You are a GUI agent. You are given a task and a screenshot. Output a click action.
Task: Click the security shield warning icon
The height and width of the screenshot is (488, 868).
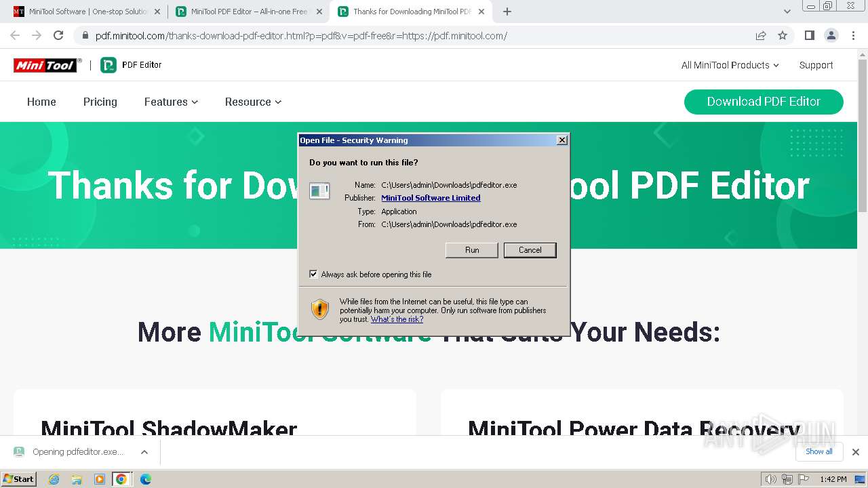(x=320, y=309)
